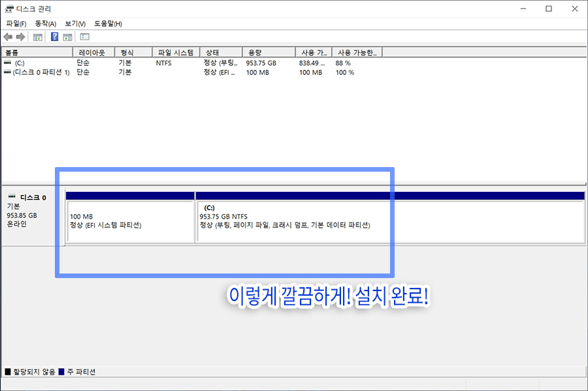This screenshot has width=588, height=391.
Task: Close the 디스크 관리 window
Action: tap(574, 8)
